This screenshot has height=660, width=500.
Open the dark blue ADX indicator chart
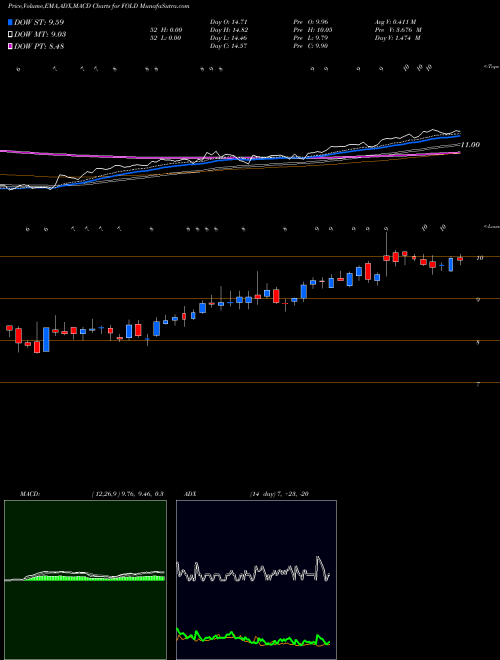click(256, 580)
